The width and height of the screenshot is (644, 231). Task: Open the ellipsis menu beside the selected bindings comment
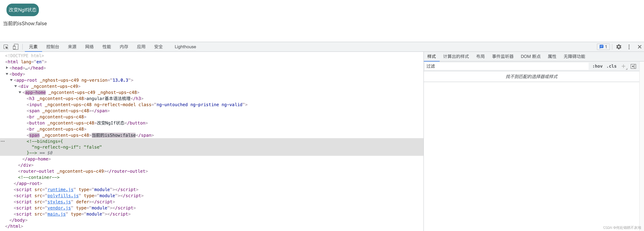click(3, 141)
